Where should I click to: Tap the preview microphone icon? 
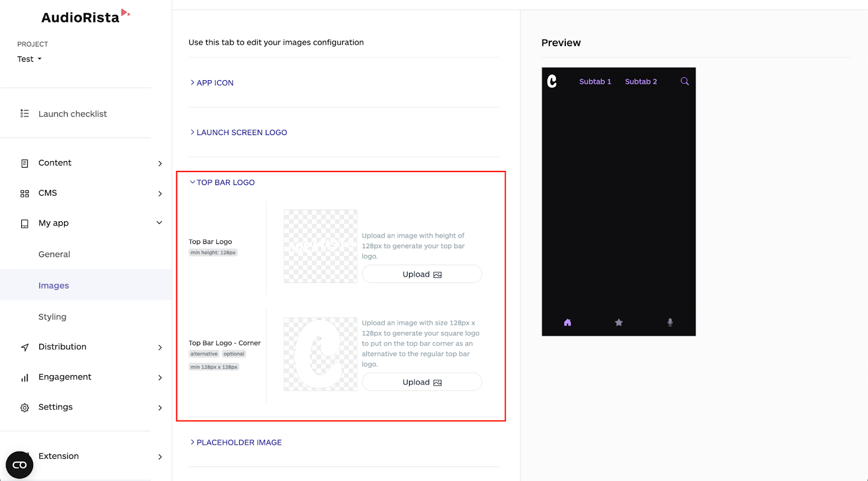pyautogui.click(x=670, y=323)
